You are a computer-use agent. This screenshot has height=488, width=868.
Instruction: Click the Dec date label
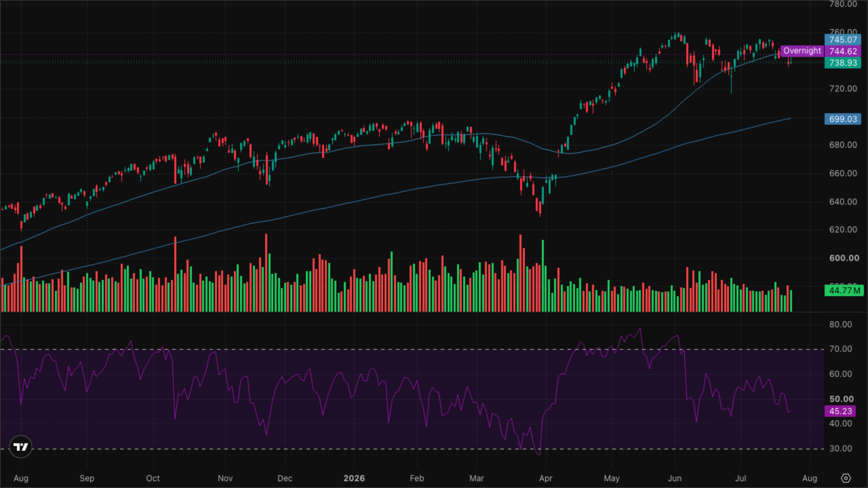285,479
